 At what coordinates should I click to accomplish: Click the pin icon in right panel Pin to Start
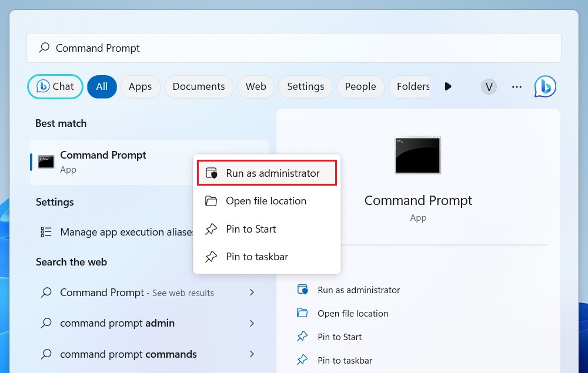coord(302,337)
